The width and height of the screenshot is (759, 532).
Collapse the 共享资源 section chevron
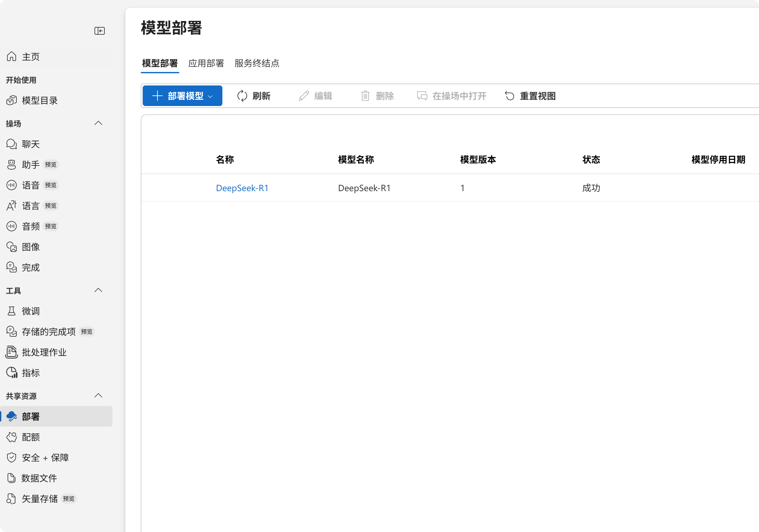click(98, 395)
